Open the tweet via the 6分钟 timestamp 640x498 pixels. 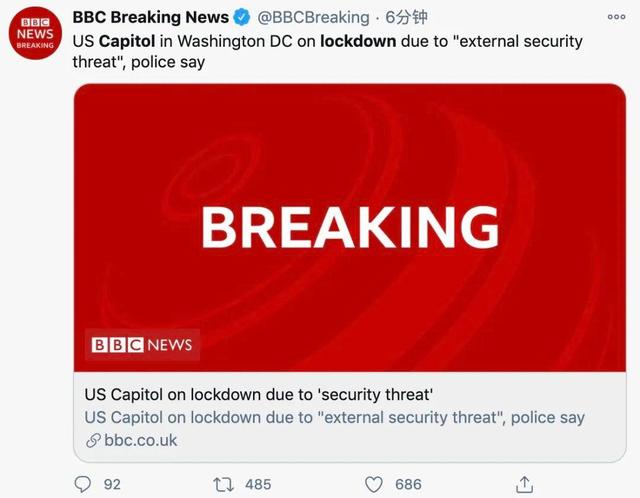pos(406,18)
